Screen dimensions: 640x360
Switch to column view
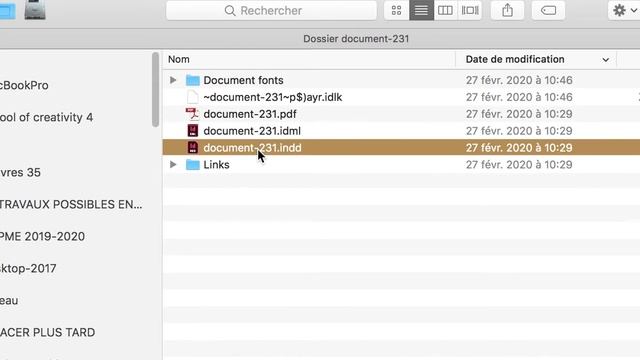pyautogui.click(x=445, y=10)
